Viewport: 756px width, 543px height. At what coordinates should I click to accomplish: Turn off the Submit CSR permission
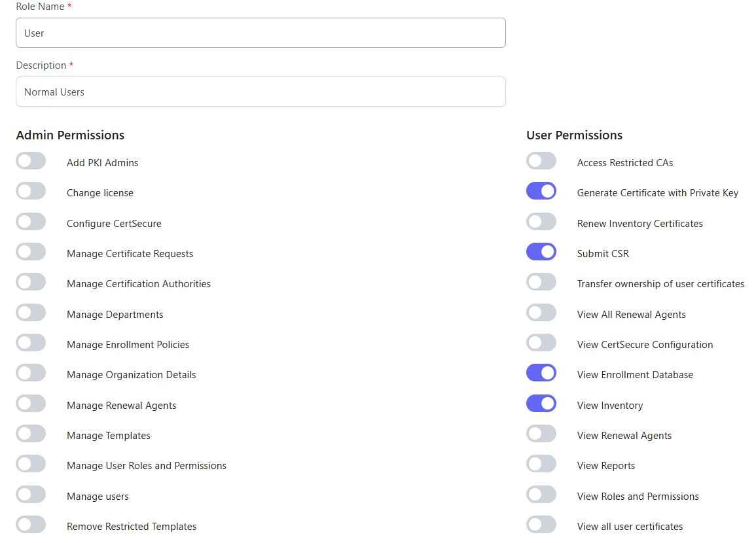click(541, 252)
